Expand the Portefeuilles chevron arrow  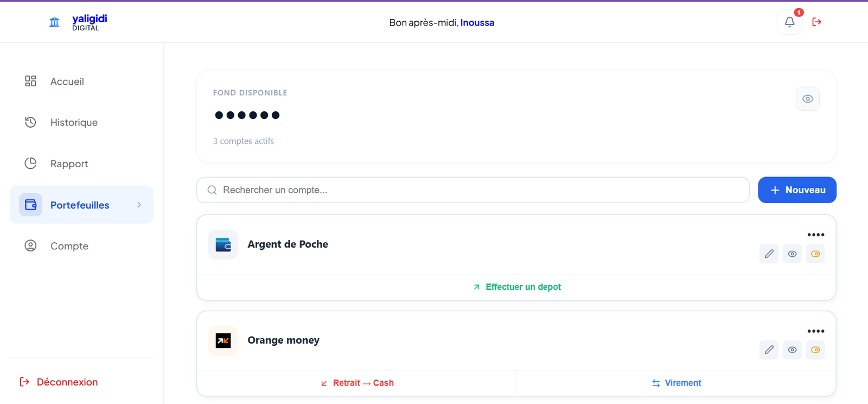(139, 205)
